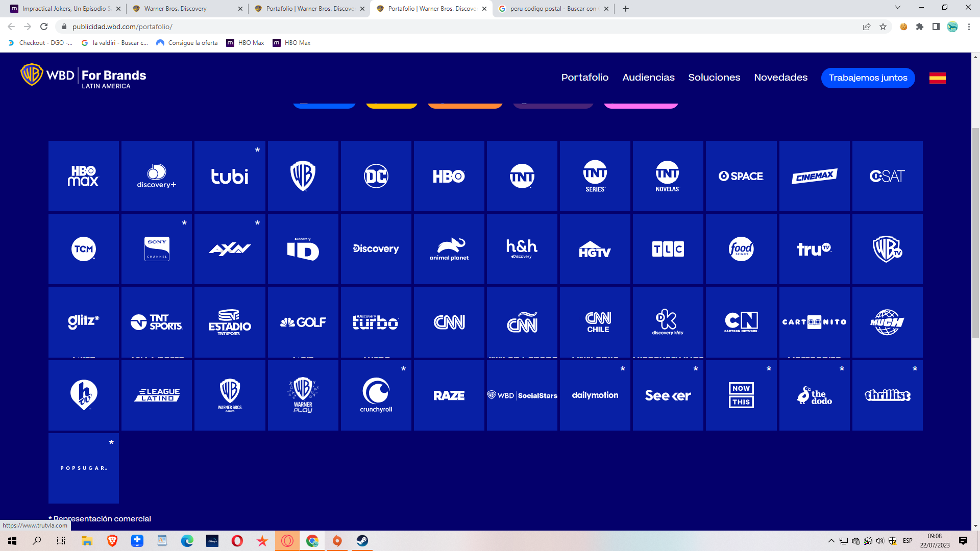The width and height of the screenshot is (980, 551).
Task: Switch to the peru codigo postal tab
Action: (x=554, y=9)
